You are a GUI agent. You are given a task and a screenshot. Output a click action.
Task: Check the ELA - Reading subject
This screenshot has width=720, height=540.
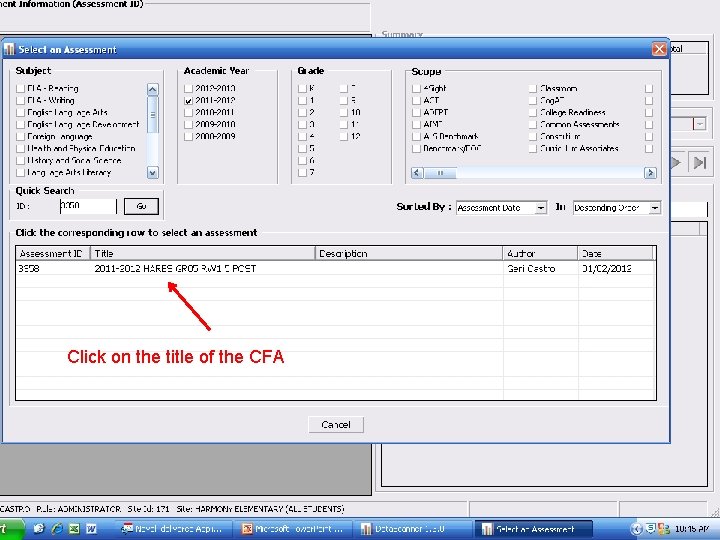pyautogui.click(x=20, y=89)
